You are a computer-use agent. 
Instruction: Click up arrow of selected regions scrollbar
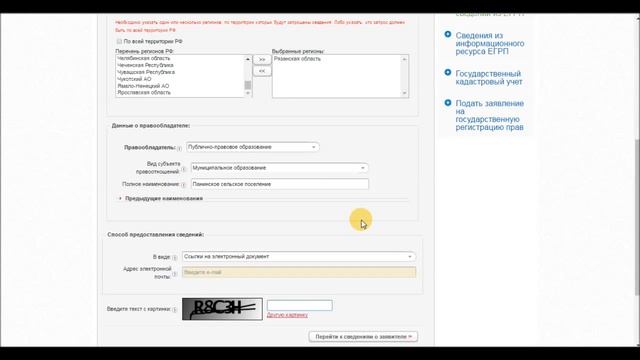tap(404, 59)
